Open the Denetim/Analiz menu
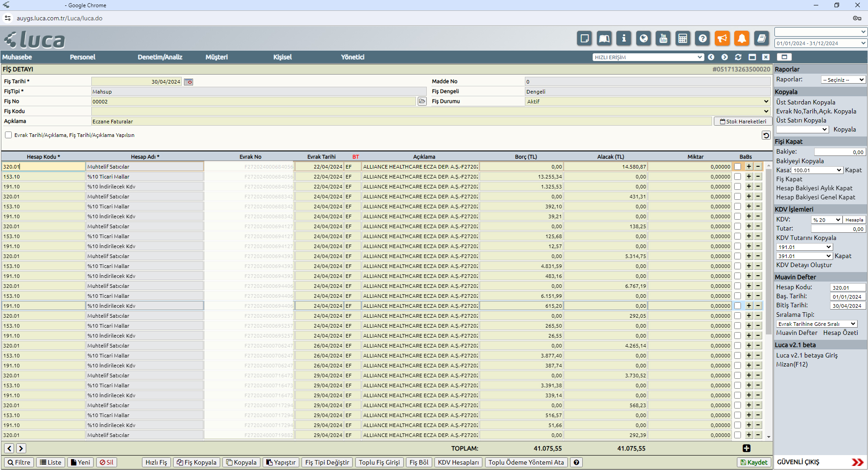 click(160, 57)
